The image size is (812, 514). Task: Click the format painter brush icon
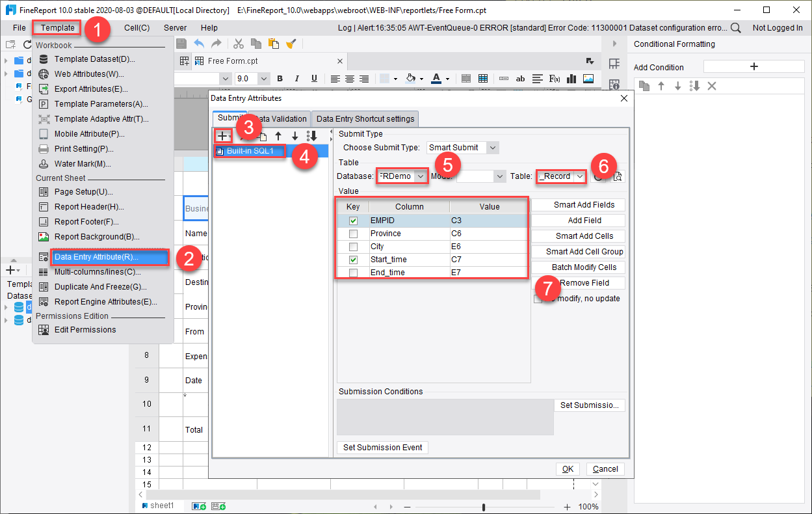tap(291, 44)
